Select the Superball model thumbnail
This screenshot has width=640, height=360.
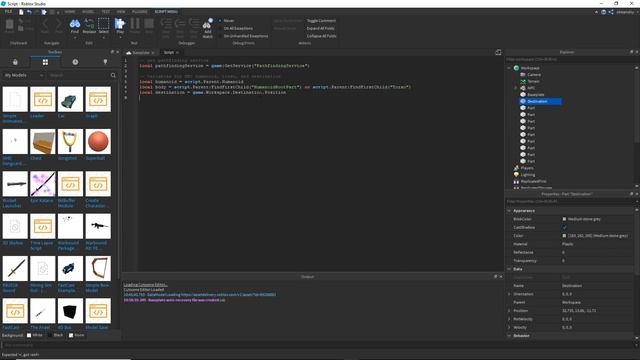click(98, 141)
